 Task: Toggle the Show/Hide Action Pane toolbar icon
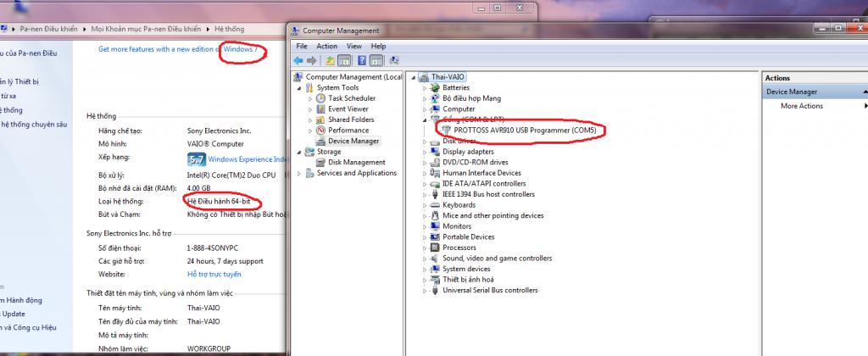tap(376, 60)
